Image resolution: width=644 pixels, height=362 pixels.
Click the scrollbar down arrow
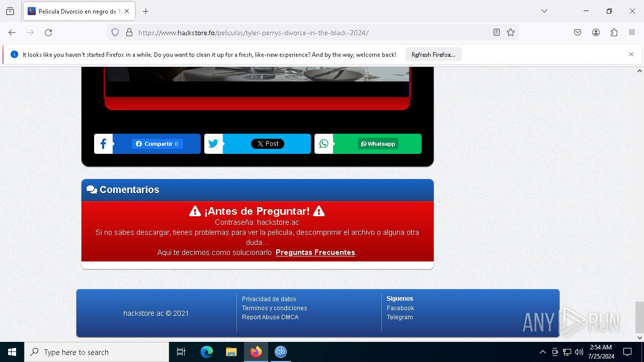tap(639, 338)
